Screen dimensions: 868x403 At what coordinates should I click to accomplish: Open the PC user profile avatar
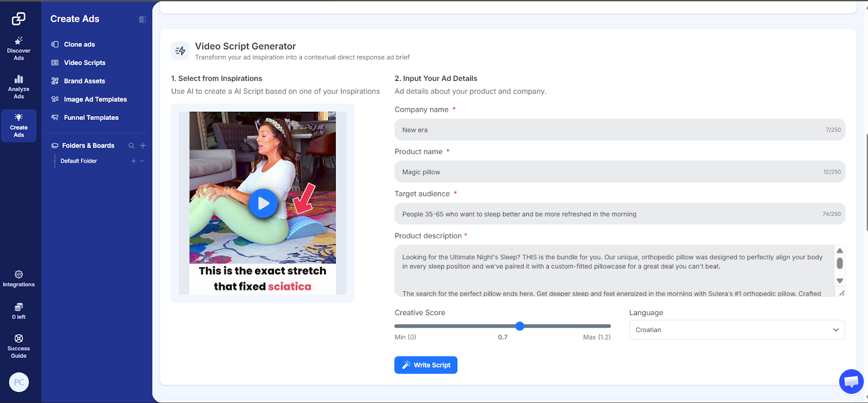19,382
